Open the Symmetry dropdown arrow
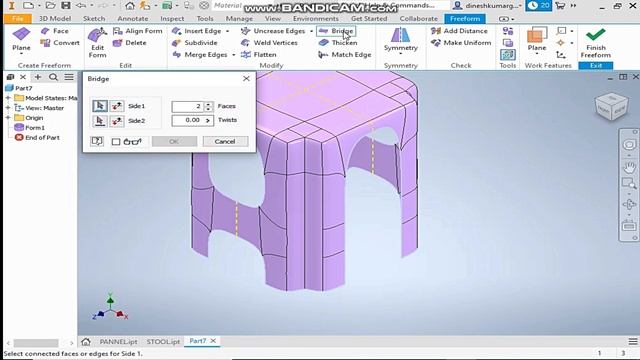 pyautogui.click(x=400, y=54)
